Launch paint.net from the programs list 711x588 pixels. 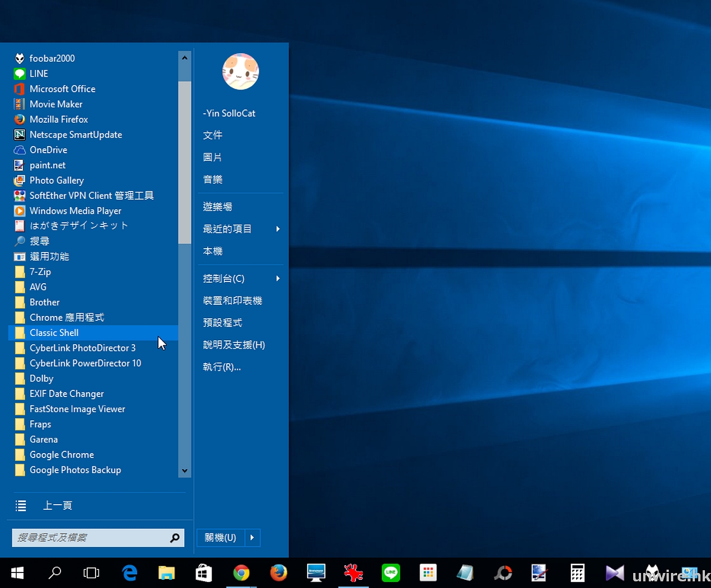click(x=48, y=165)
